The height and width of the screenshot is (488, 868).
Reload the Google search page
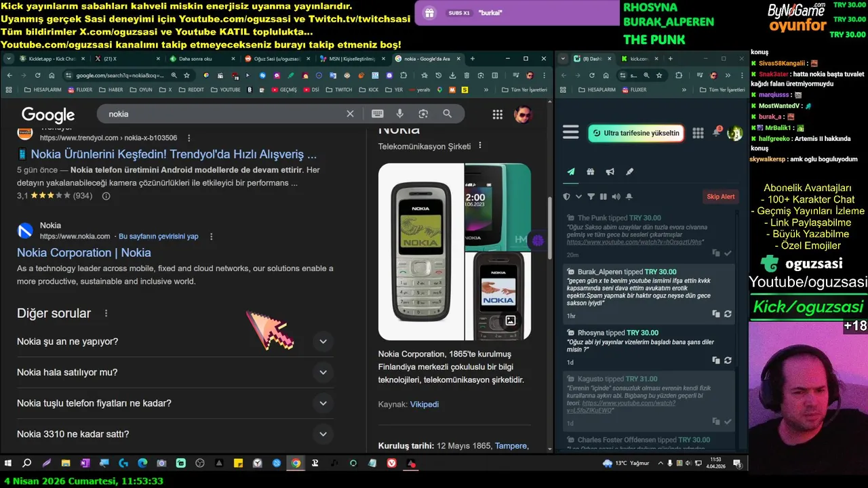coord(38,75)
